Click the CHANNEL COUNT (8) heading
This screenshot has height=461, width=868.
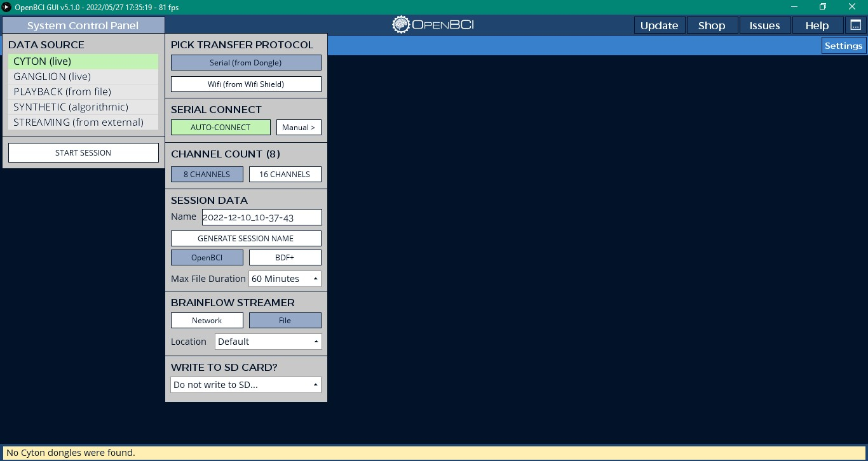226,154
